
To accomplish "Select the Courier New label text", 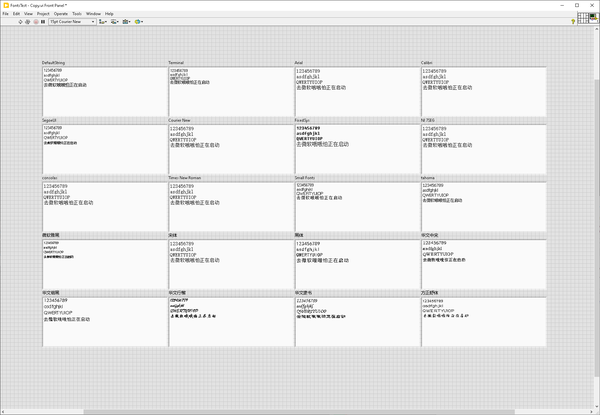I will (x=179, y=120).
